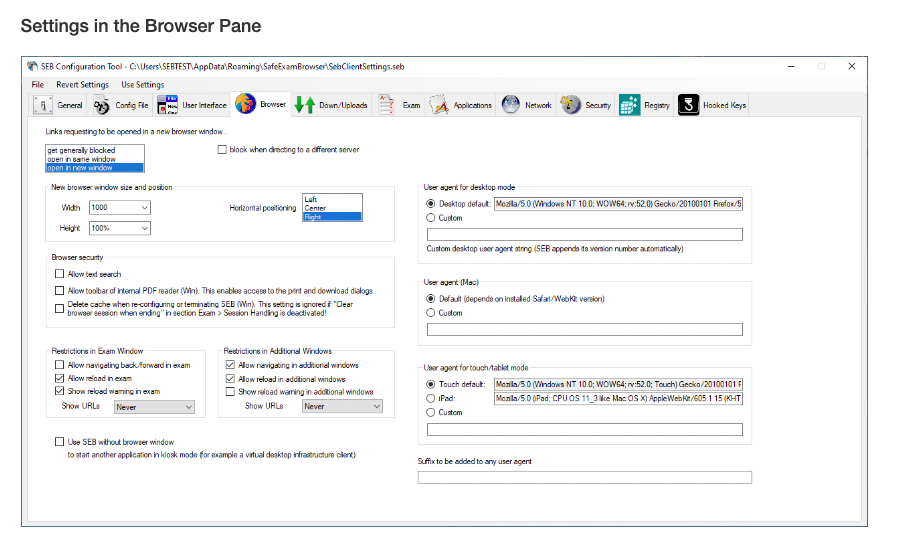
Task: Switch to the Security tab label
Action: pyautogui.click(x=598, y=106)
